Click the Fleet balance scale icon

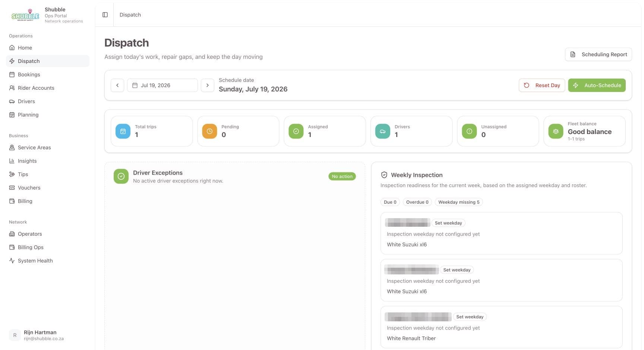point(556,131)
